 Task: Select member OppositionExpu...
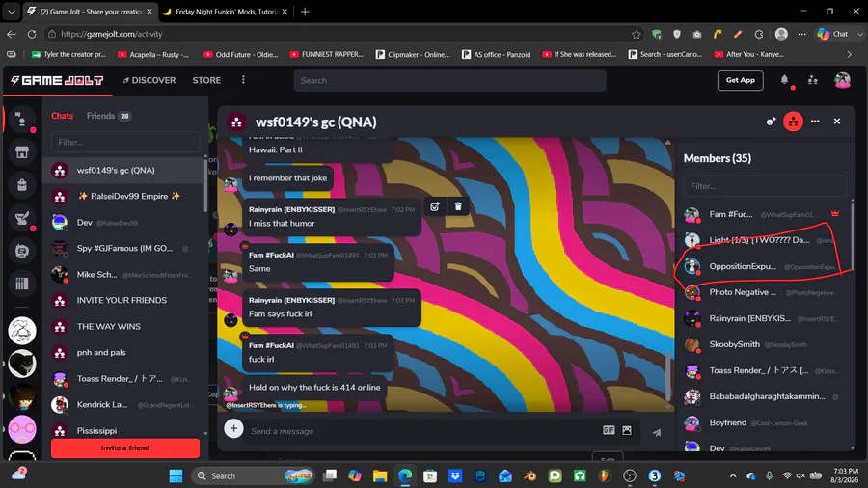coord(764,266)
